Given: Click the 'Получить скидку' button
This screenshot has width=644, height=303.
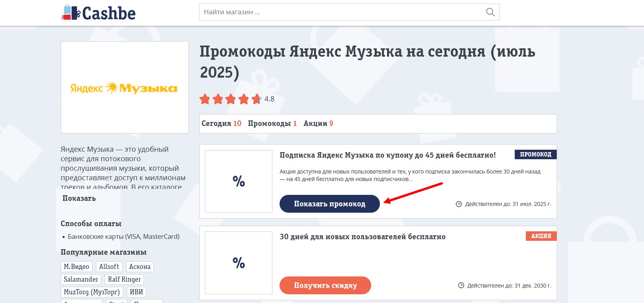Looking at the screenshot, I should pos(325,286).
